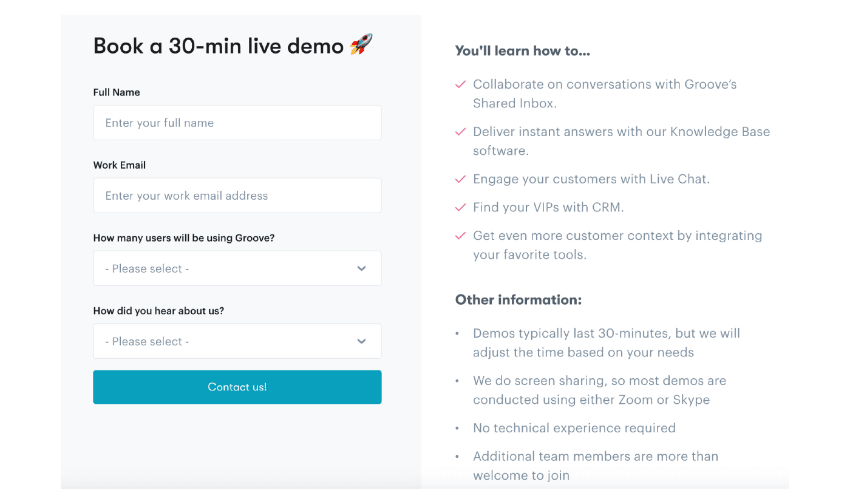Click the bullet beside 'Additional team members' note
Image resolution: width=850 pixels, height=504 pixels.
tap(457, 456)
